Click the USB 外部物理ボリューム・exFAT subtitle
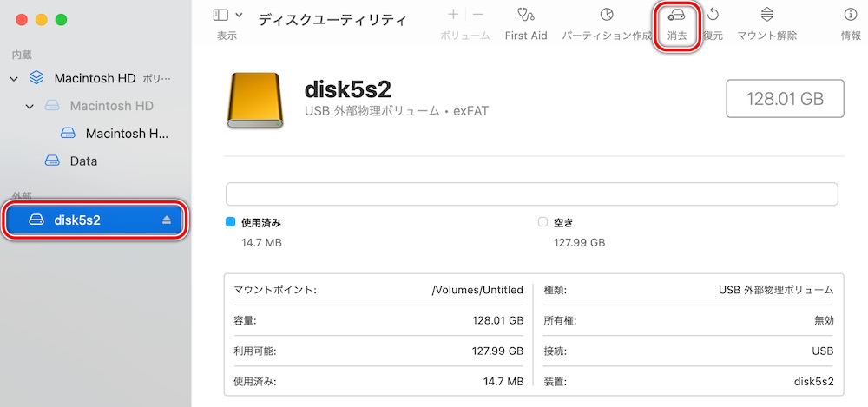The image size is (868, 407). point(397,111)
